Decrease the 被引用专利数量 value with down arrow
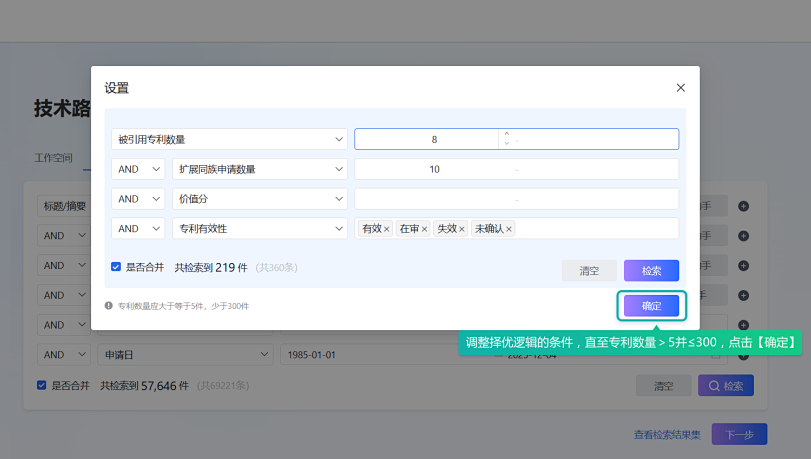811x459 pixels. [x=507, y=143]
